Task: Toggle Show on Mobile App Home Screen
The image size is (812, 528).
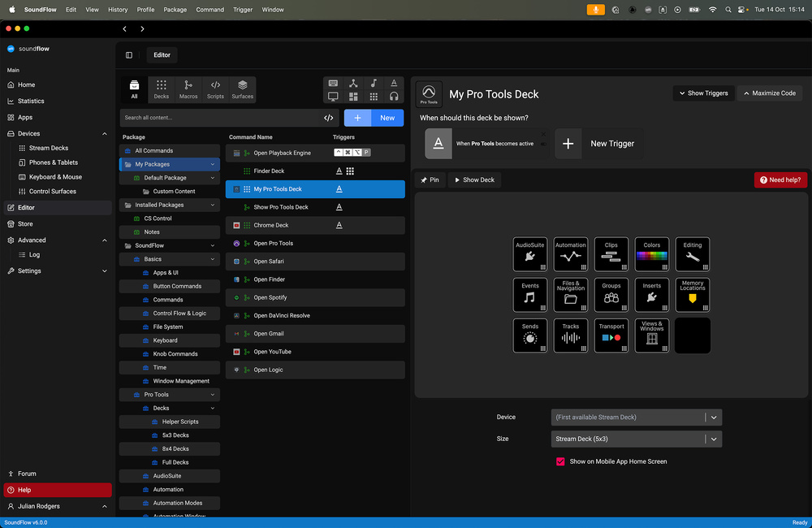Action: [x=560, y=461]
